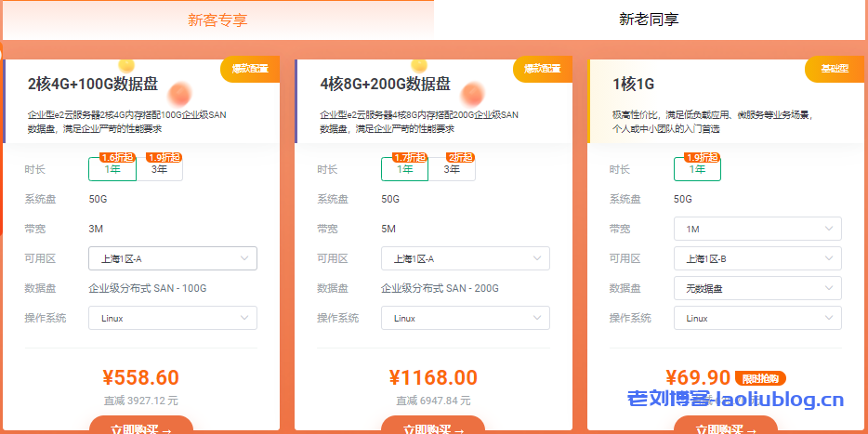
Task: Open 带宽 1M dropdown in 1核1G plan
Action: tap(757, 229)
